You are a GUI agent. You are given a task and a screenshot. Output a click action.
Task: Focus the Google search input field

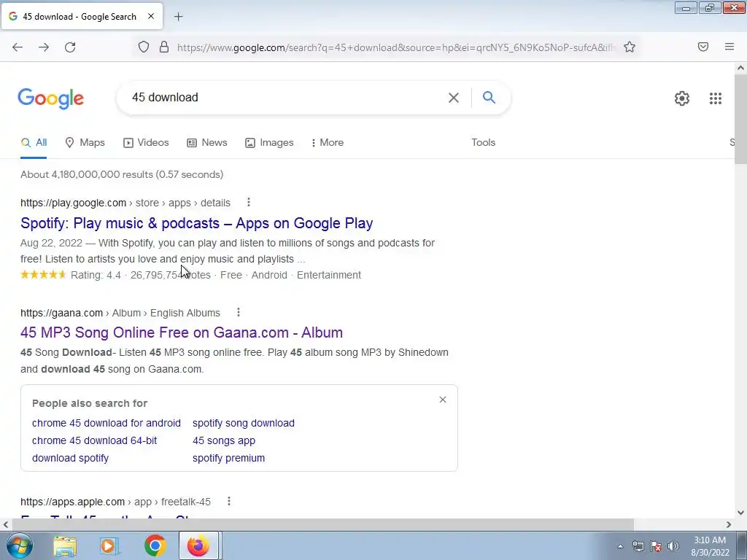(x=286, y=98)
